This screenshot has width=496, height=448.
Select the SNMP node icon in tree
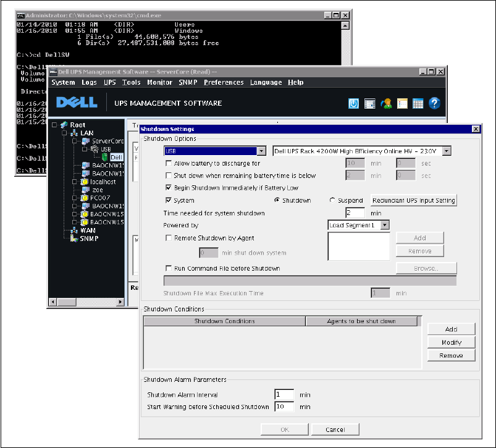click(75, 239)
